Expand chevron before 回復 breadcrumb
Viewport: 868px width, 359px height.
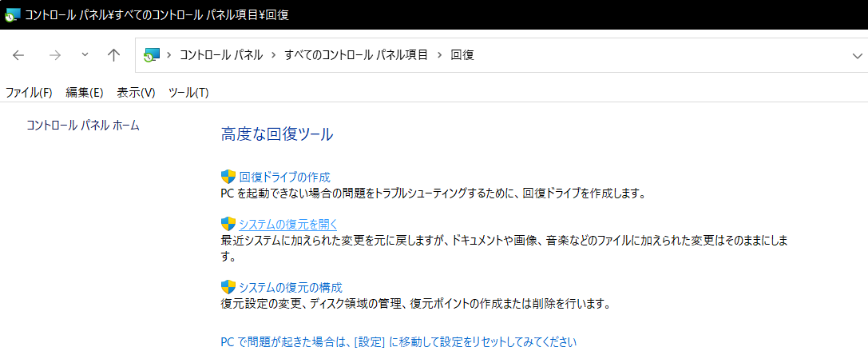point(439,55)
